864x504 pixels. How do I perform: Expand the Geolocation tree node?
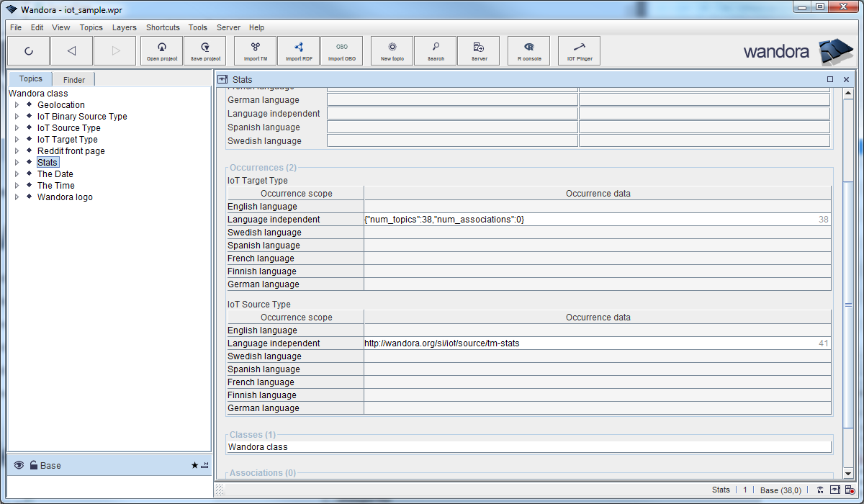17,105
